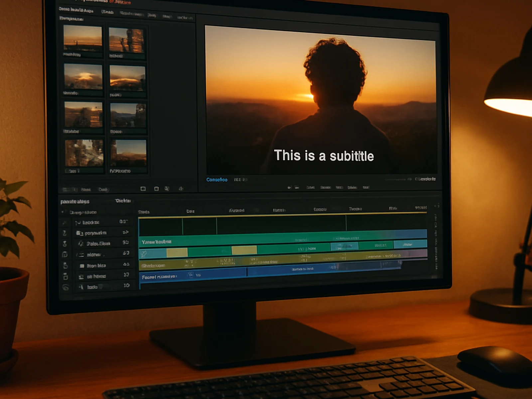Select the first track tool icon in timeline sidebar

pos(65,223)
